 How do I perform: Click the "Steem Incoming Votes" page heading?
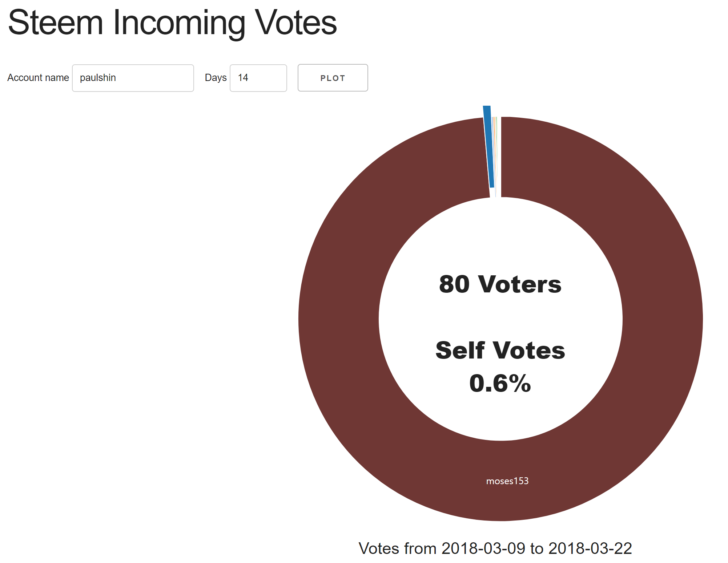172,23
